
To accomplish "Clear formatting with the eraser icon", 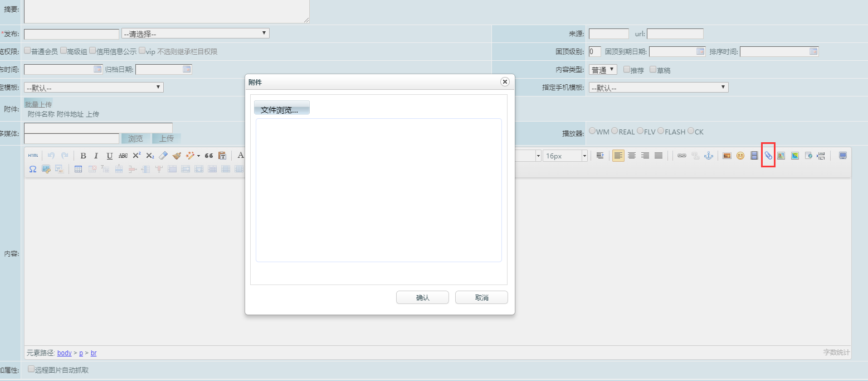I will click(163, 156).
